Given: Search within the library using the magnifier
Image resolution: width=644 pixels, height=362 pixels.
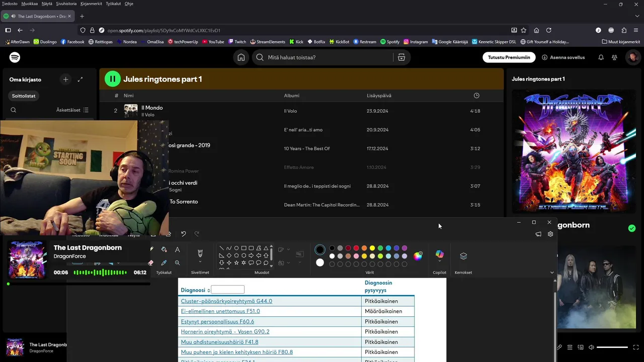Looking at the screenshot, I should pos(14,110).
